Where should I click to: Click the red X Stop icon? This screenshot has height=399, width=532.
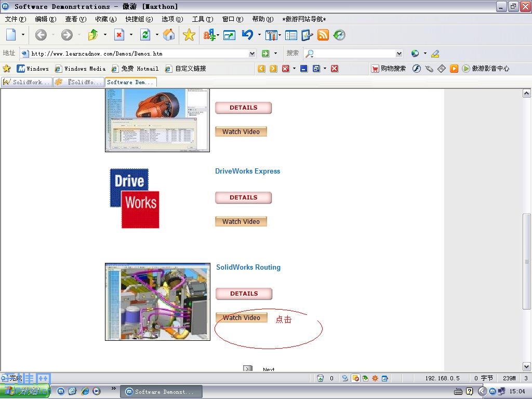(x=119, y=35)
